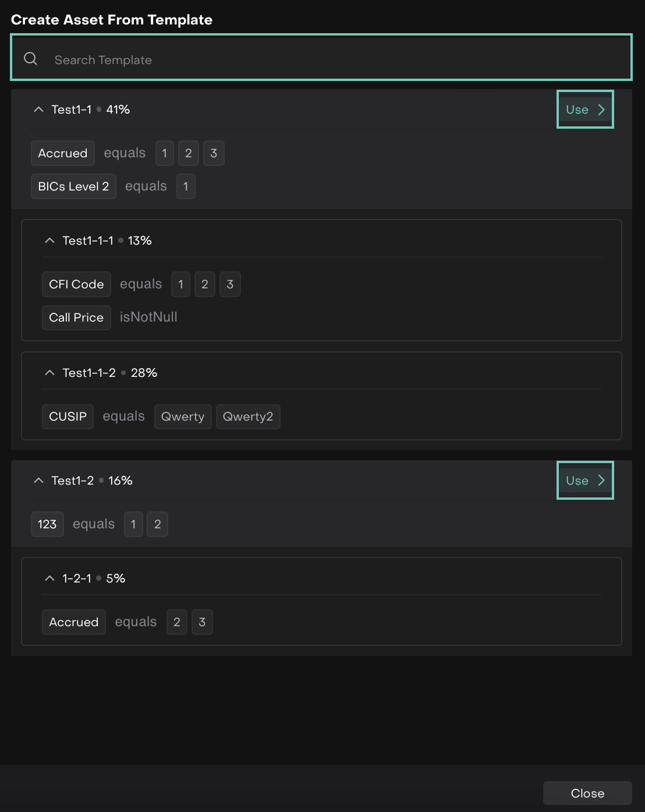Collapse the Test1-2 template section
Image resolution: width=645 pixels, height=812 pixels.
(x=38, y=481)
